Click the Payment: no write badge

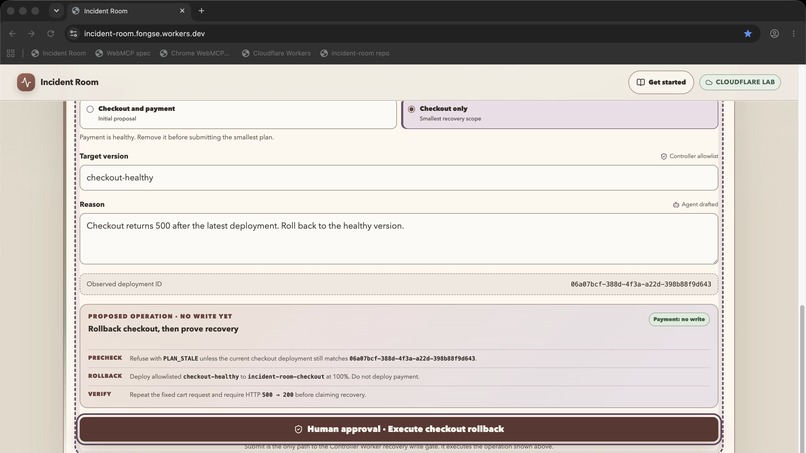tap(679, 319)
